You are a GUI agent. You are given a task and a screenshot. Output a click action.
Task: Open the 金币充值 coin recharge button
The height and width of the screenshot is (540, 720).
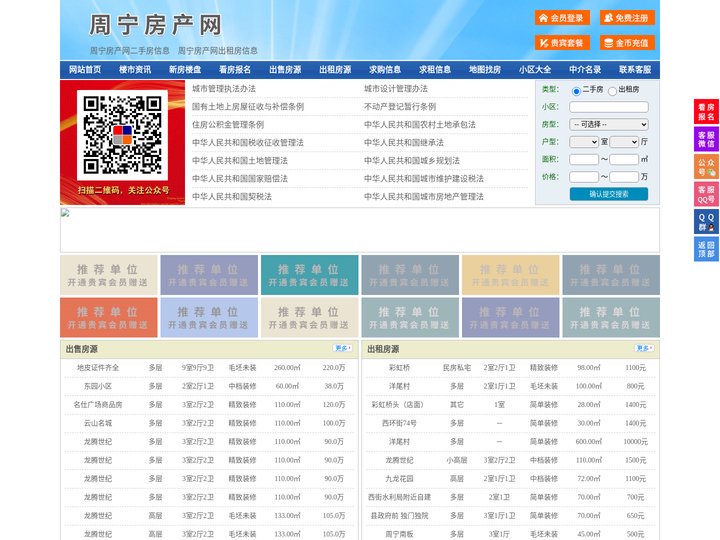(627, 43)
